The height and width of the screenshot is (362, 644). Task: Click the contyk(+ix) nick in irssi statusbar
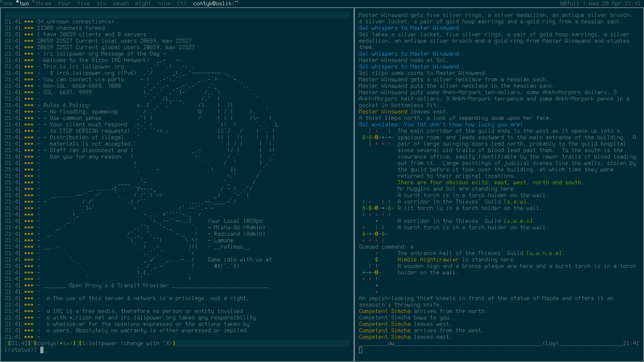click(55, 343)
